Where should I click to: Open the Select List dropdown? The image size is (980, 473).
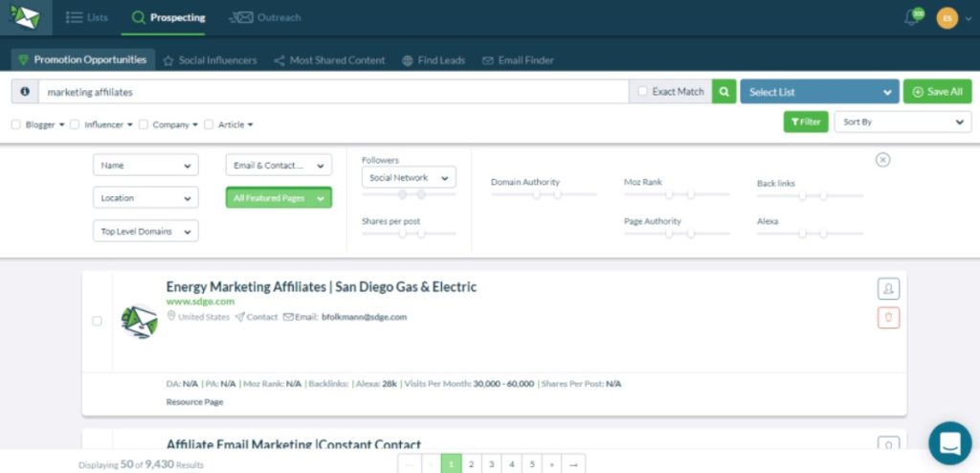click(819, 91)
